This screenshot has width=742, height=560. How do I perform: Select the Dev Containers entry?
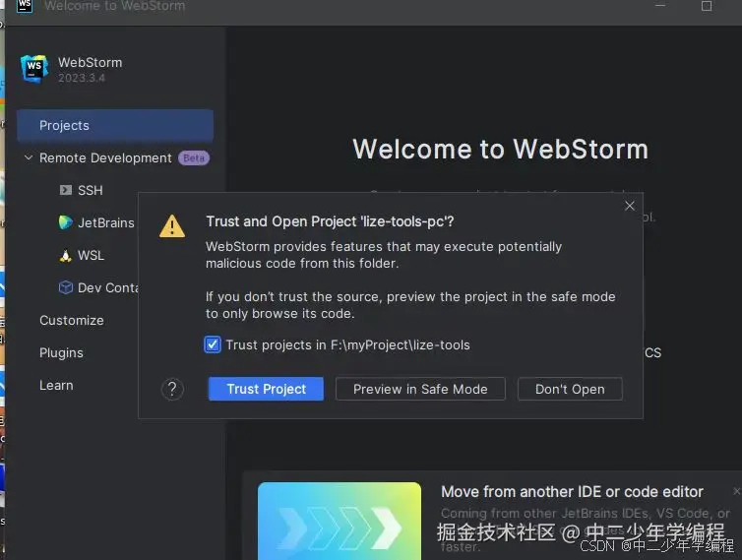click(x=108, y=287)
